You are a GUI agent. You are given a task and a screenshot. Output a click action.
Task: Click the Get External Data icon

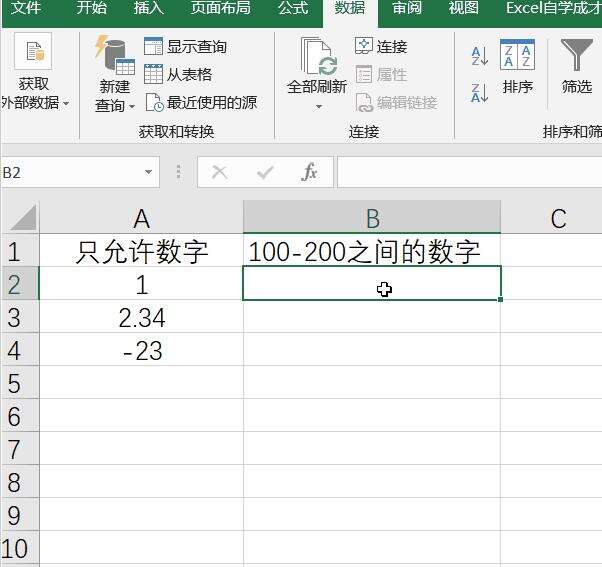(x=33, y=51)
